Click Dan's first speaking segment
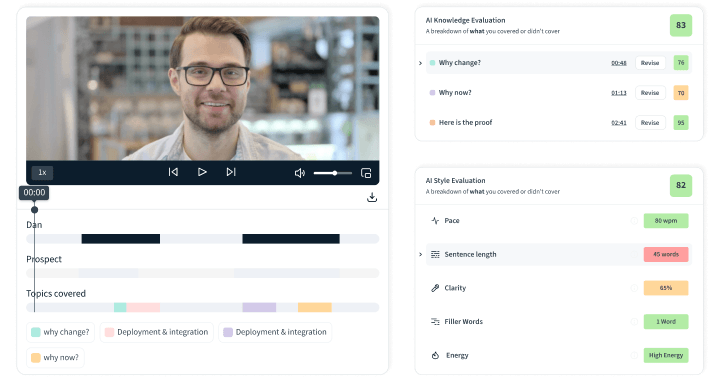Image resolution: width=713 pixels, height=382 pixels. pos(121,239)
